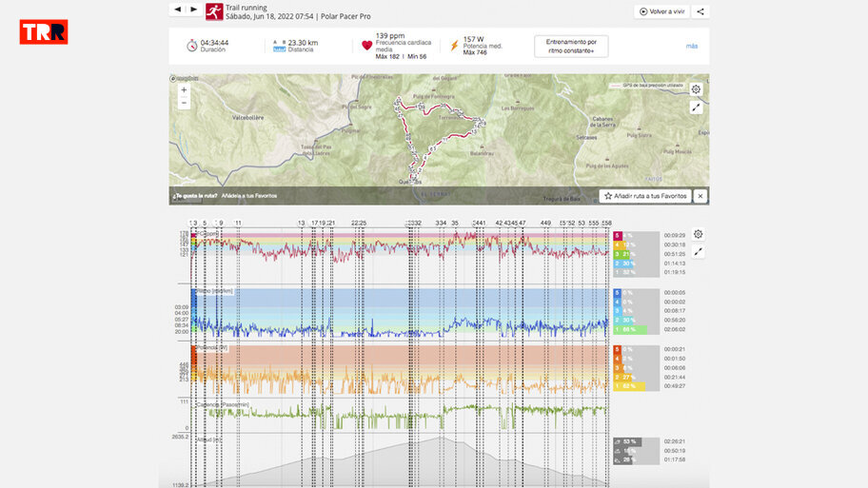
Task: Select power zone 5 red swatch
Action: (618, 350)
